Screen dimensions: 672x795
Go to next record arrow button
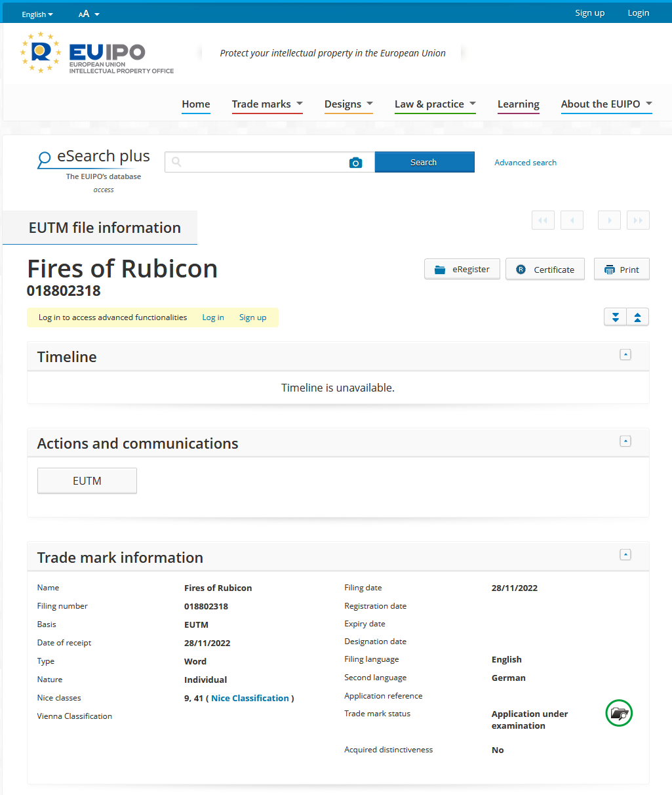(609, 220)
